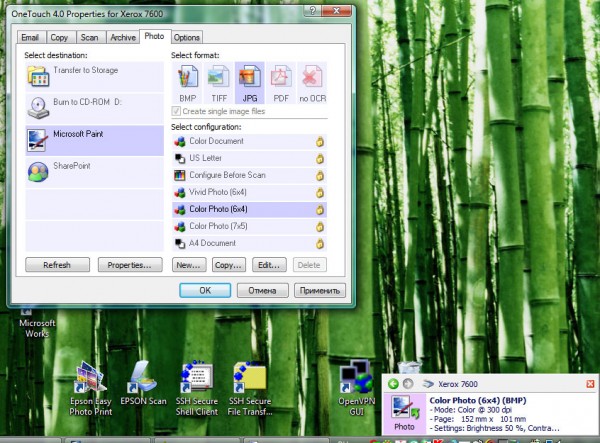Click gray forward arrow in Xerox 7600 panel

click(x=408, y=384)
